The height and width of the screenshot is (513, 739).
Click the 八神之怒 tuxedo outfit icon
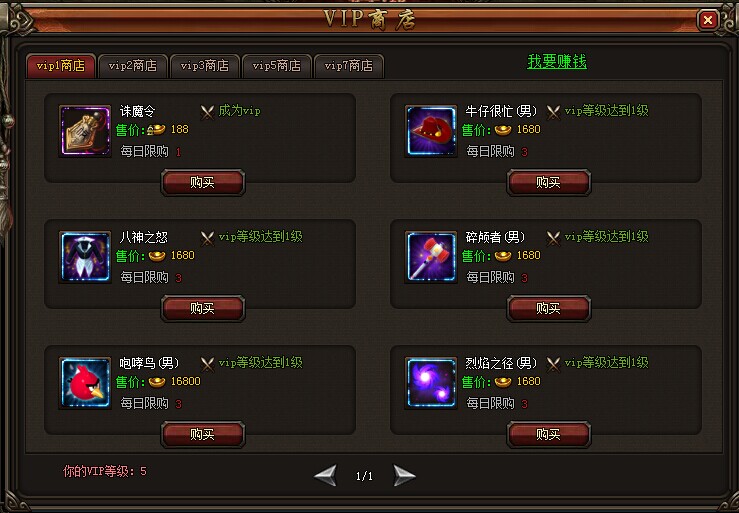85,257
